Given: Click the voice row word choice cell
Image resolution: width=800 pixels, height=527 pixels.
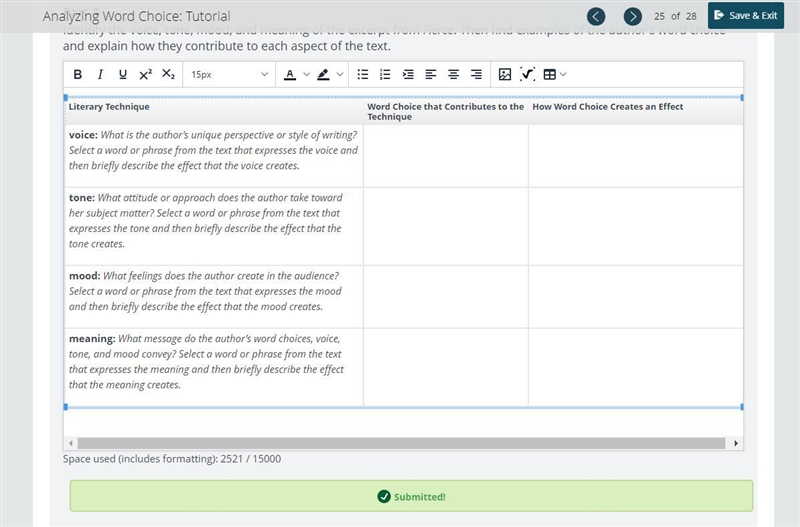Looking at the screenshot, I should (x=446, y=156).
